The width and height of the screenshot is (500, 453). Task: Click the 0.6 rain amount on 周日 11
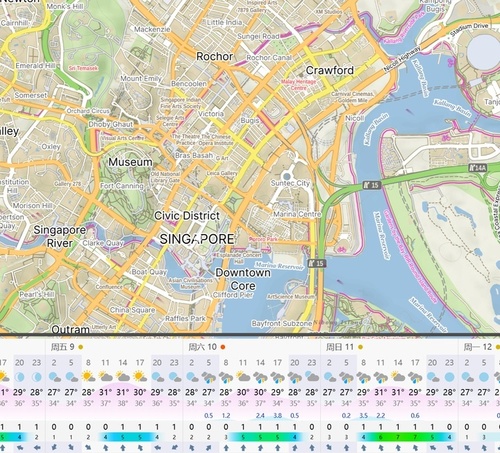click(x=415, y=416)
